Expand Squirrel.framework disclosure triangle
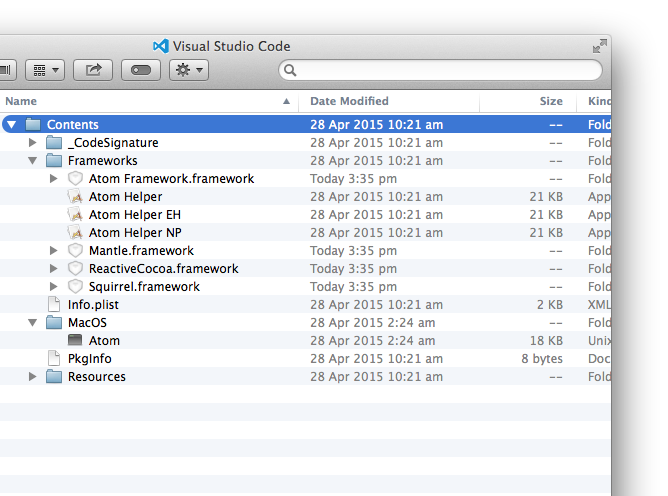This screenshot has width=668, height=496. click(53, 286)
